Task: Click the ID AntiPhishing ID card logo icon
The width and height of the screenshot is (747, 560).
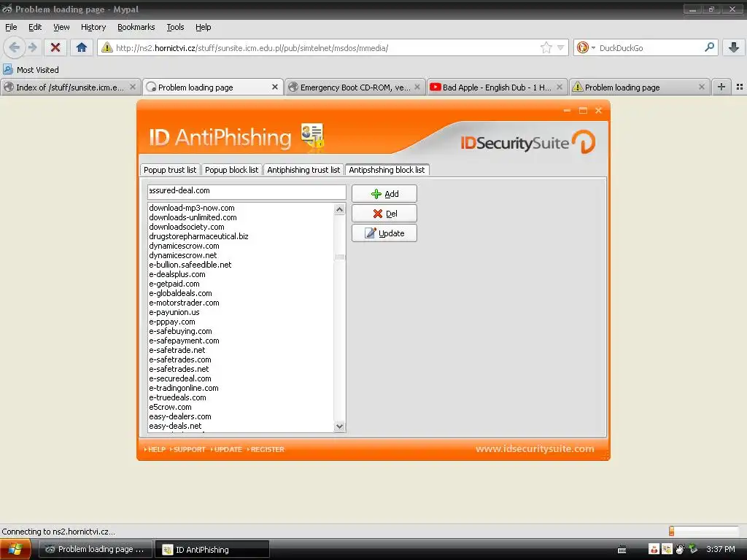Action: click(x=312, y=136)
